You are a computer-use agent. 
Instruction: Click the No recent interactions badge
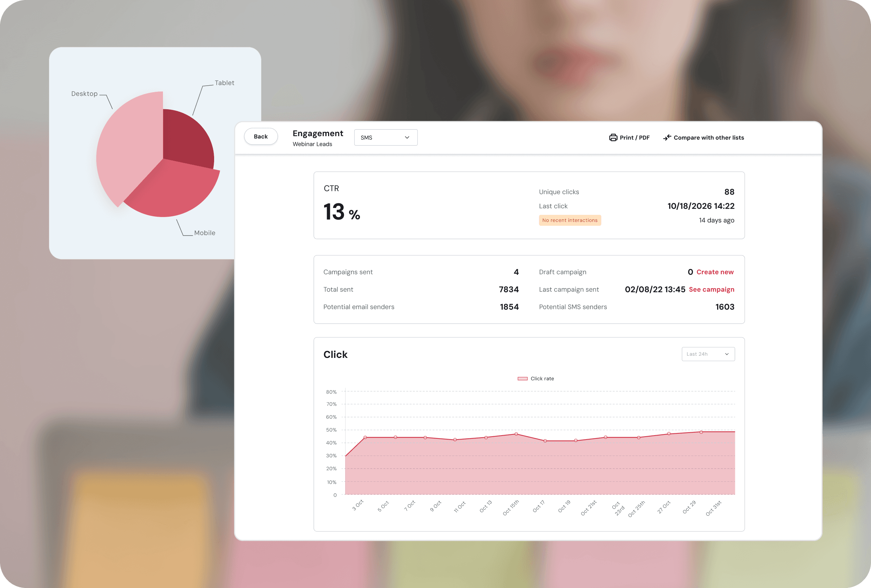[x=569, y=220]
